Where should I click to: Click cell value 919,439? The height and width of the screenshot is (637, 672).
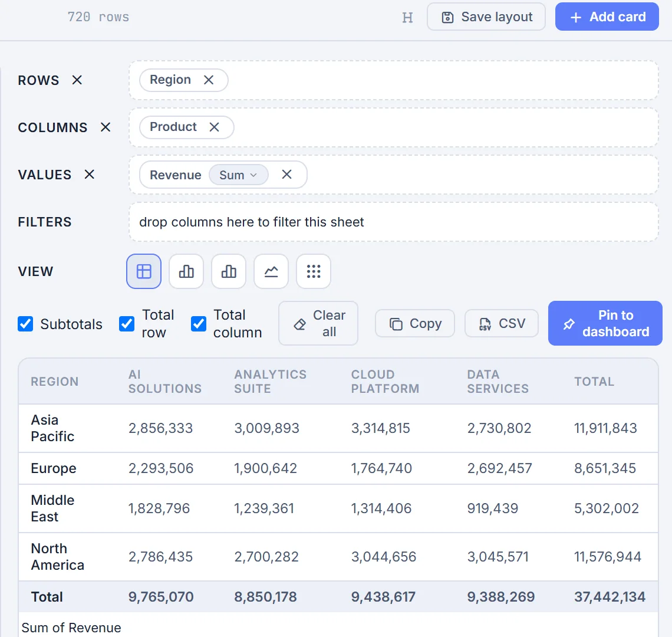click(493, 508)
